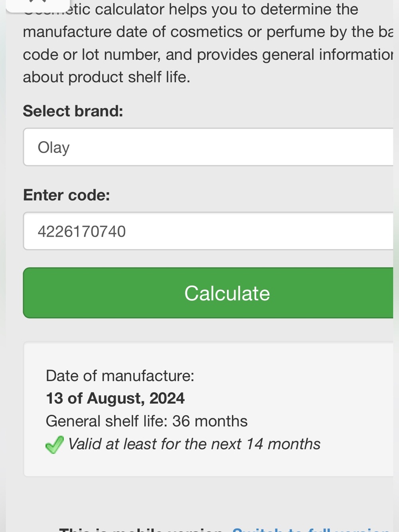Click the green Calculate button
The height and width of the screenshot is (532, 399).
(x=208, y=293)
